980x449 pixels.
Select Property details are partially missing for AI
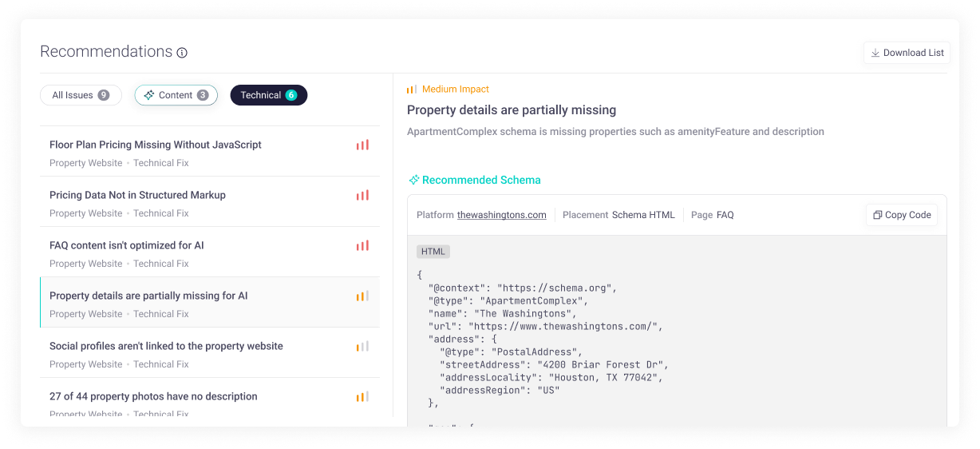[x=209, y=303]
